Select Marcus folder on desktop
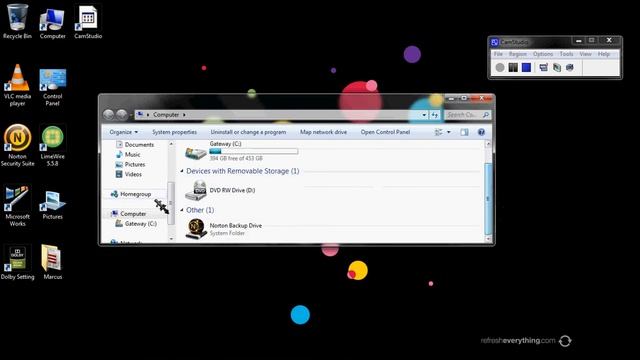Image resolution: width=640 pixels, height=360 pixels. [52, 262]
